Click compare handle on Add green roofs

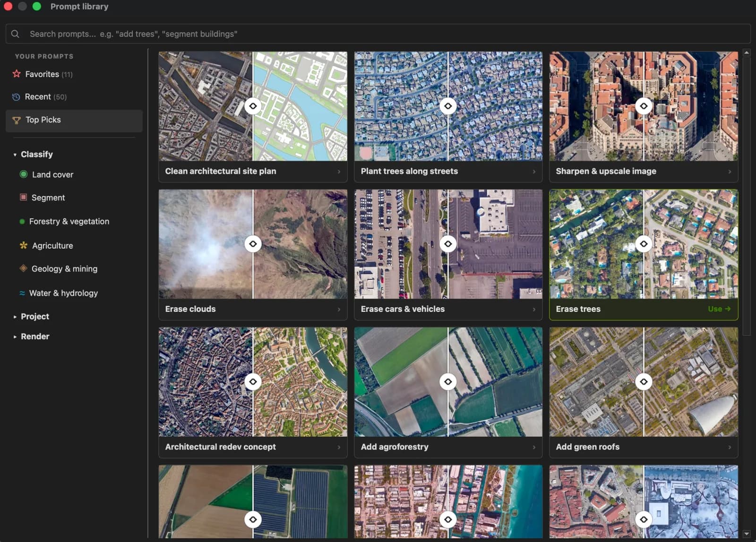pos(644,381)
